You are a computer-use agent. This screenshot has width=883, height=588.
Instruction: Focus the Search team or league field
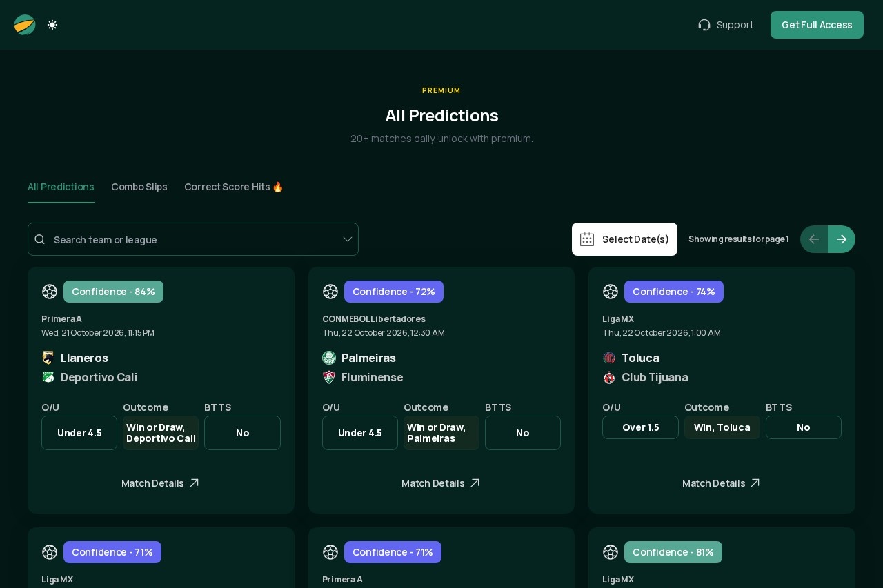[193, 239]
